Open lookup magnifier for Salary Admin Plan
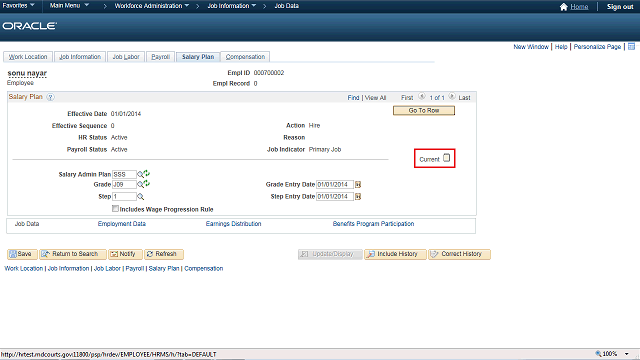This screenshot has height=360, width=640. 140,175
